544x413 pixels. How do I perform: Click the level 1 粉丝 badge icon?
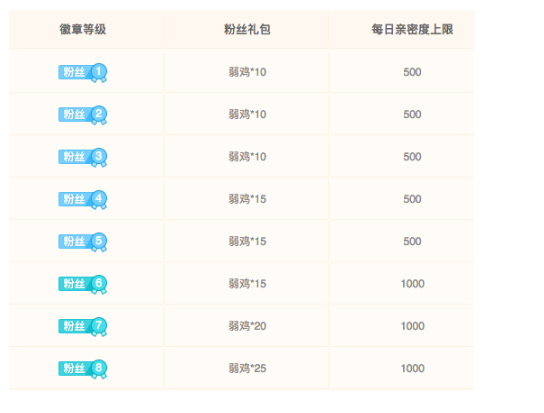point(83,73)
